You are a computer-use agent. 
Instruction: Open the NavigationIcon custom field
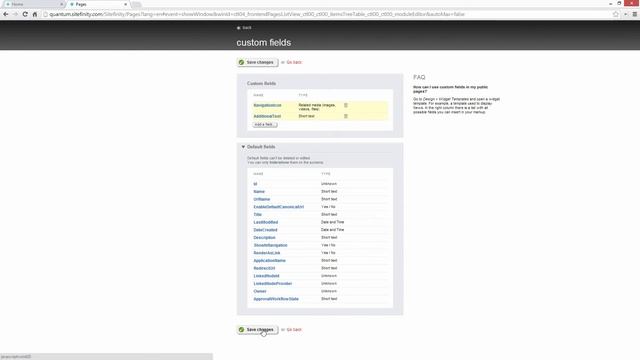pyautogui.click(x=267, y=105)
